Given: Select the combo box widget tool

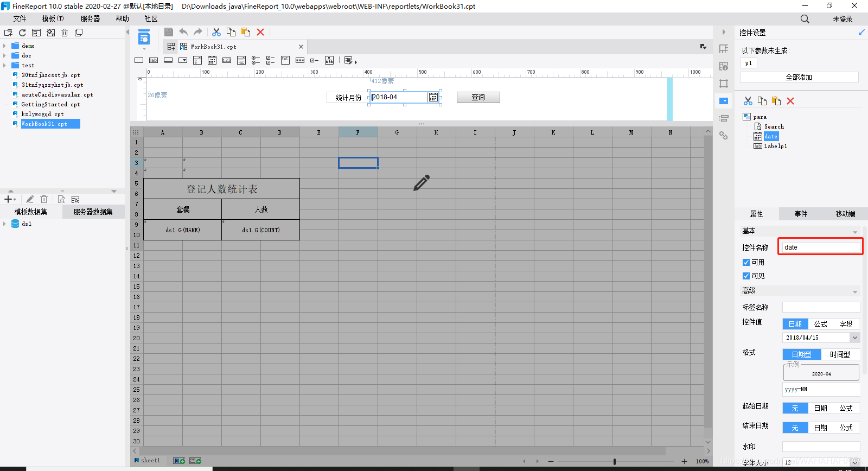Looking at the screenshot, I should (183, 60).
